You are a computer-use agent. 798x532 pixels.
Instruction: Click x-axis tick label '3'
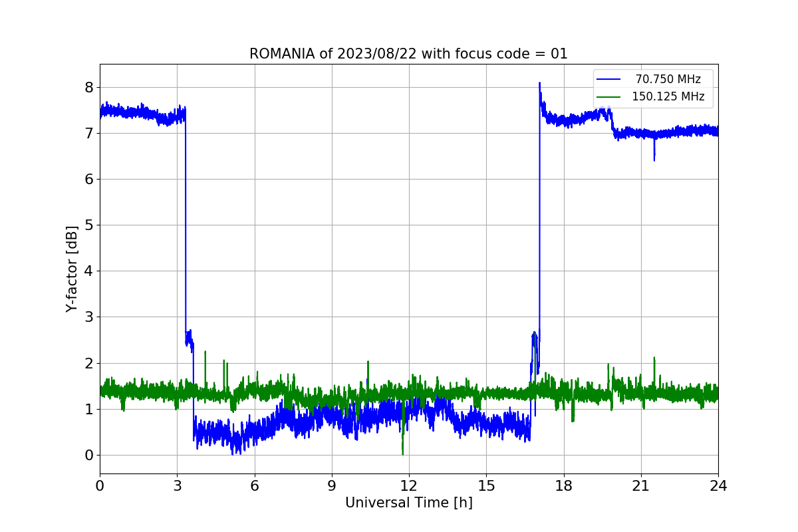pos(177,485)
